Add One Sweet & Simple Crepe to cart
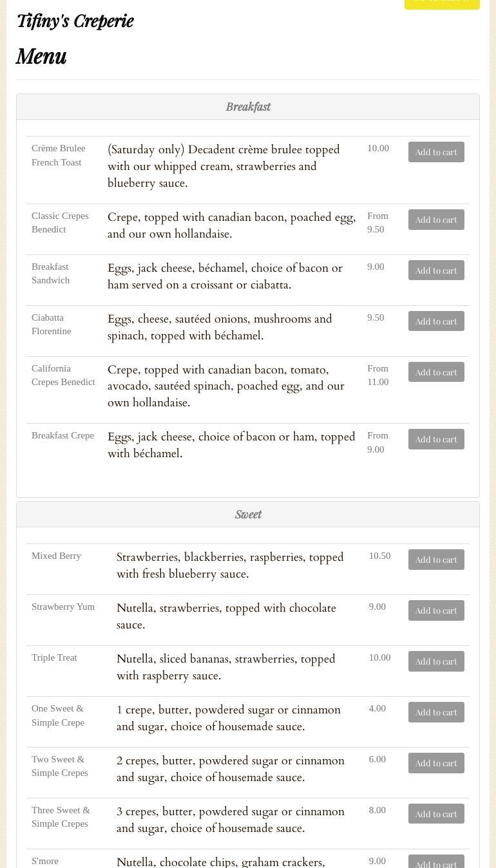Viewport: 496px width, 868px height. tap(436, 712)
